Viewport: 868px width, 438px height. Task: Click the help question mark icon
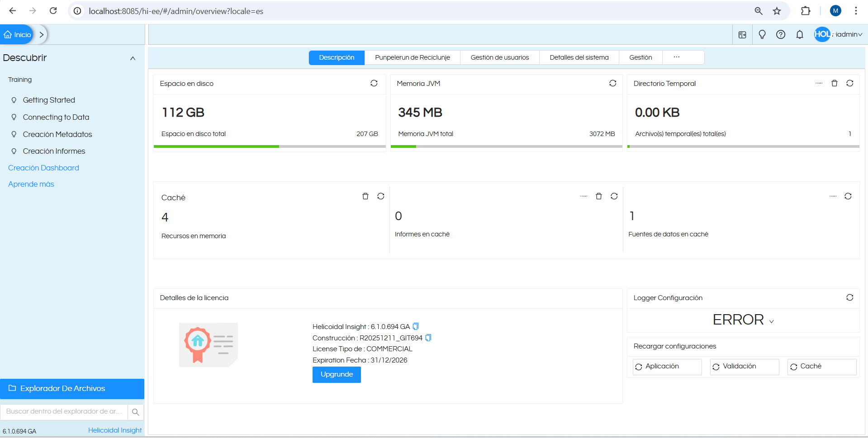tap(780, 35)
